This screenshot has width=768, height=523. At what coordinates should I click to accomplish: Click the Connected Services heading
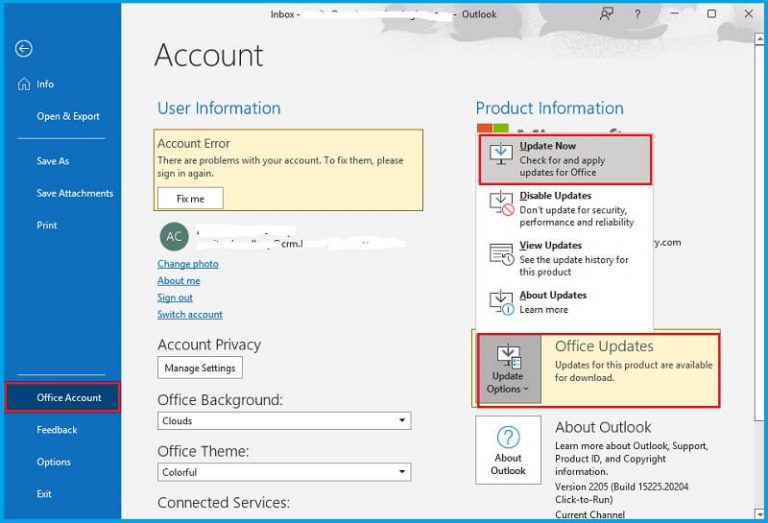pyautogui.click(x=223, y=503)
